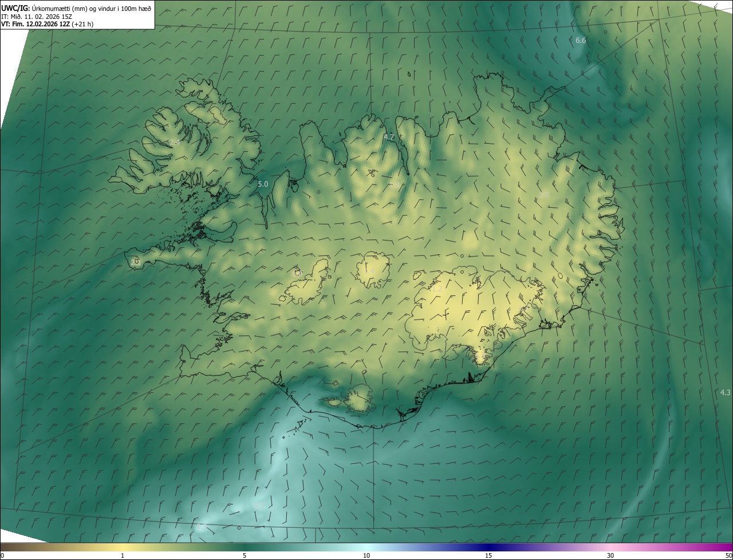Click the 30 tick on the color scale
The image size is (733, 560).
point(610,556)
